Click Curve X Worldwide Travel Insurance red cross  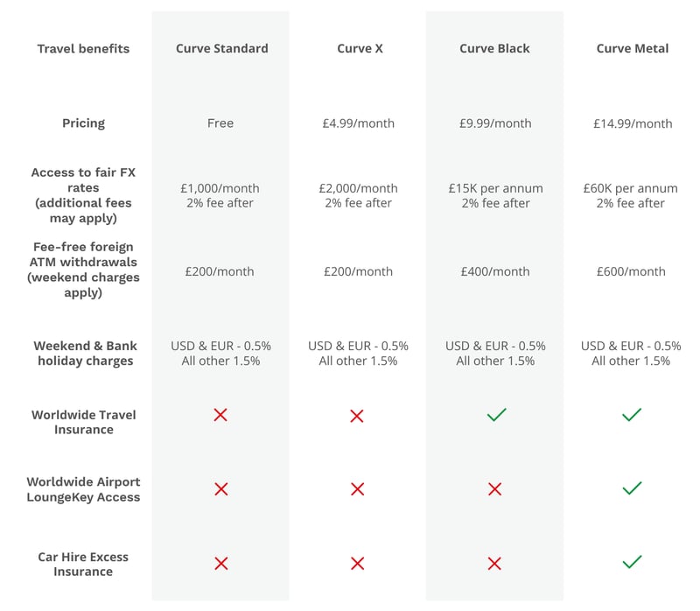pos(357,416)
